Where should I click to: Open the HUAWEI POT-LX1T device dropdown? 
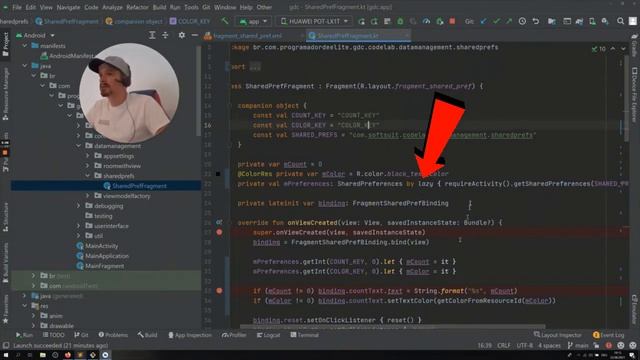point(314,21)
